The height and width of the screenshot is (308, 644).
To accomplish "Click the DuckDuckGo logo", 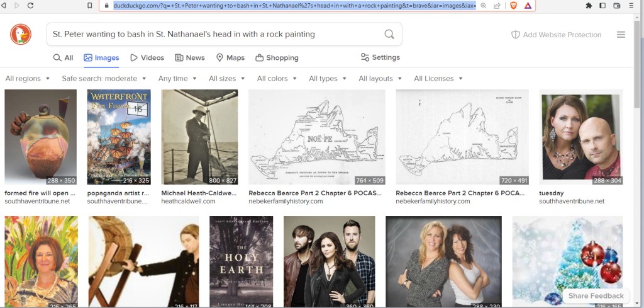I will coord(21,35).
